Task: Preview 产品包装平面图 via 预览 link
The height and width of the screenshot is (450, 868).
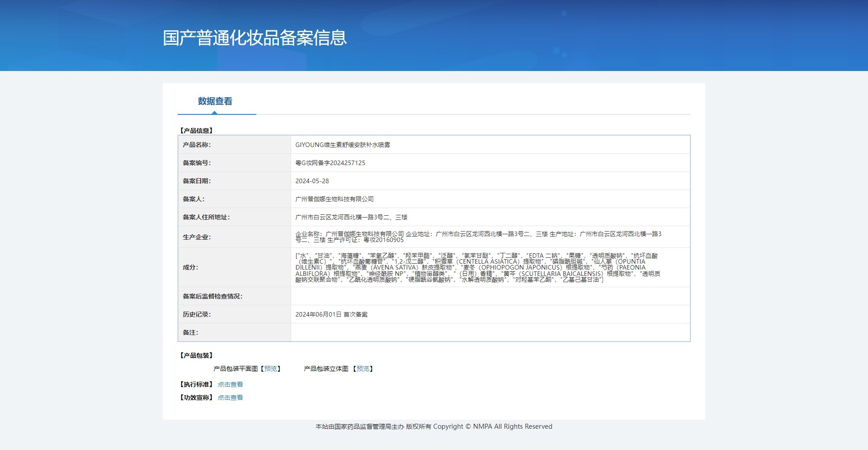Action: (x=270, y=369)
